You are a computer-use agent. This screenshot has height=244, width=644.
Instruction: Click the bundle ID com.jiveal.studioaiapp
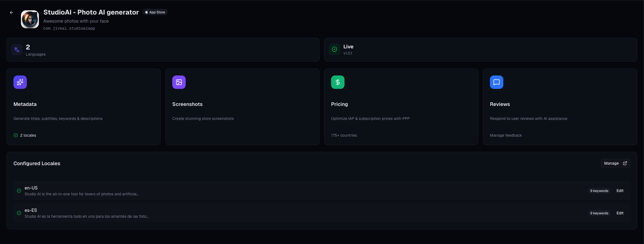[69, 29]
